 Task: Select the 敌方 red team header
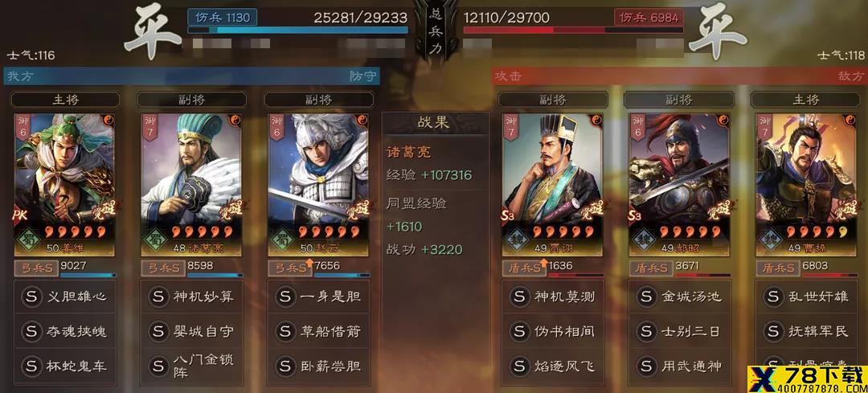[x=680, y=76]
